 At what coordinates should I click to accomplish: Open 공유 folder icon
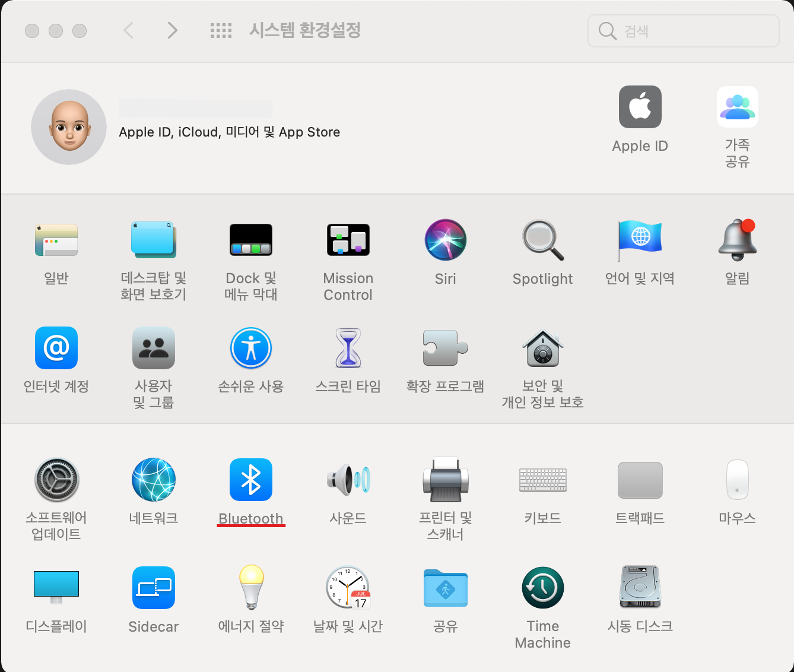point(446,588)
